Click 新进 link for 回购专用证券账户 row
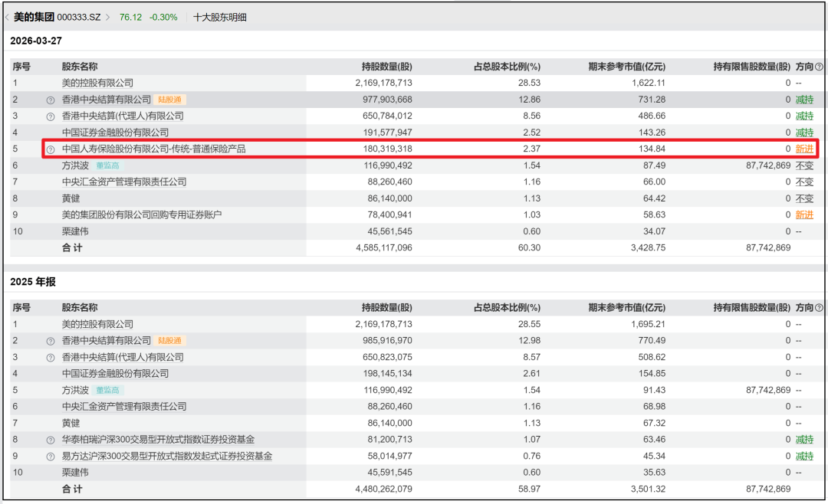This screenshot has height=504, width=828. pyautogui.click(x=804, y=214)
